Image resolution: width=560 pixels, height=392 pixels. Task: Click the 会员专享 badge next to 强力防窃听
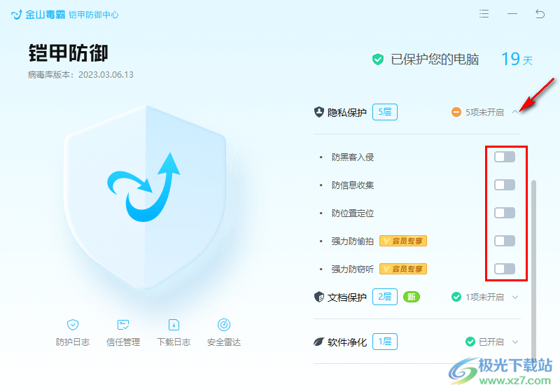403,269
